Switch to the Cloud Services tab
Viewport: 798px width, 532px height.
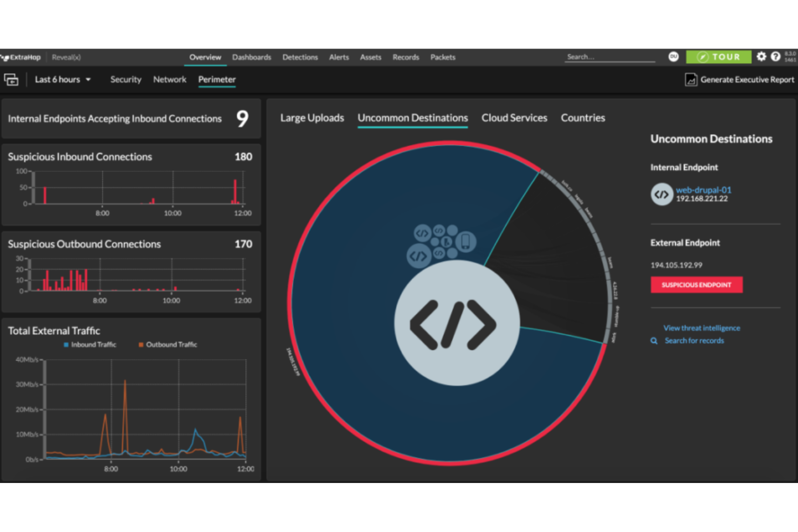click(x=514, y=118)
